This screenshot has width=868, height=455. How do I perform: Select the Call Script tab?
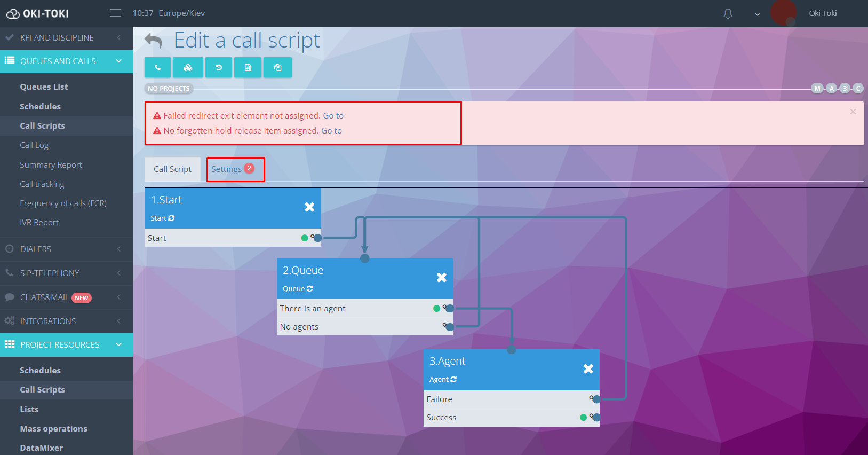coord(172,169)
